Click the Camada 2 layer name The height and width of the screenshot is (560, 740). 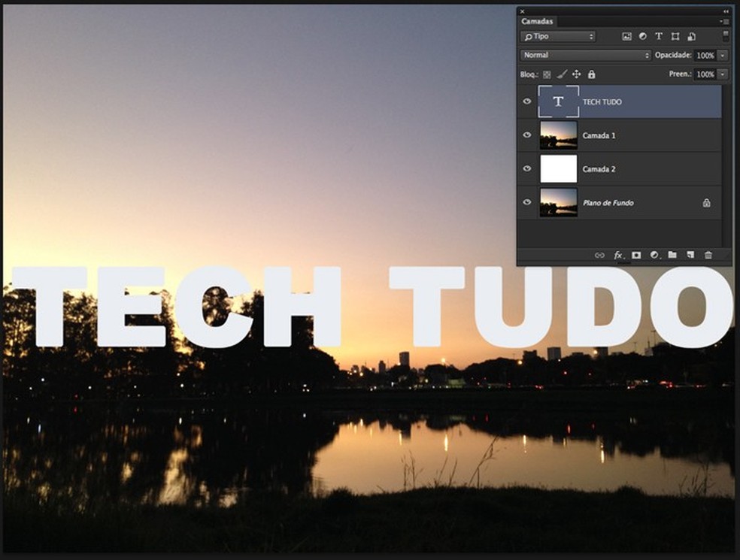(599, 169)
